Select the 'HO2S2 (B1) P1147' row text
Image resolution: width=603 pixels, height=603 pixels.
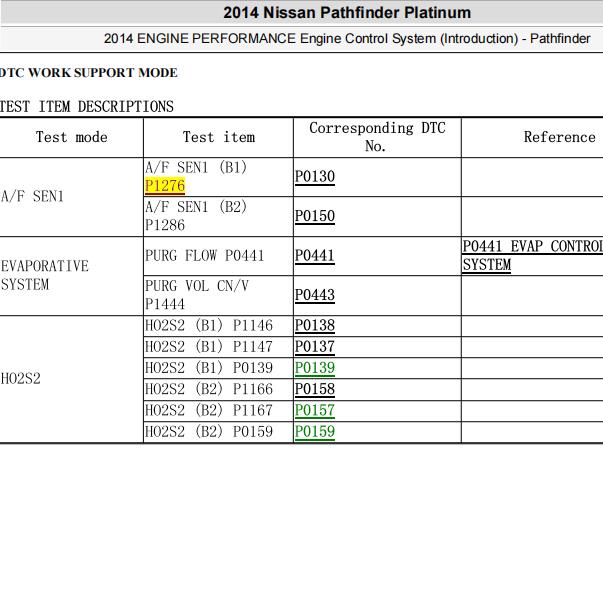coord(209,347)
